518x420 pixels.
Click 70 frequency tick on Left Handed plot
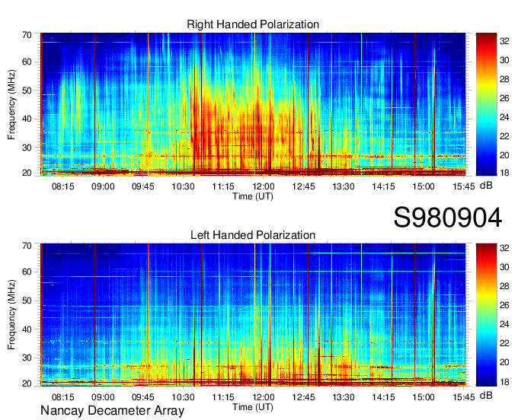point(27,246)
